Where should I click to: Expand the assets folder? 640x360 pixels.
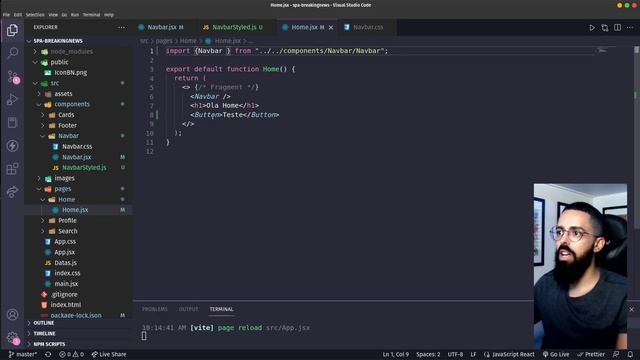tap(63, 94)
